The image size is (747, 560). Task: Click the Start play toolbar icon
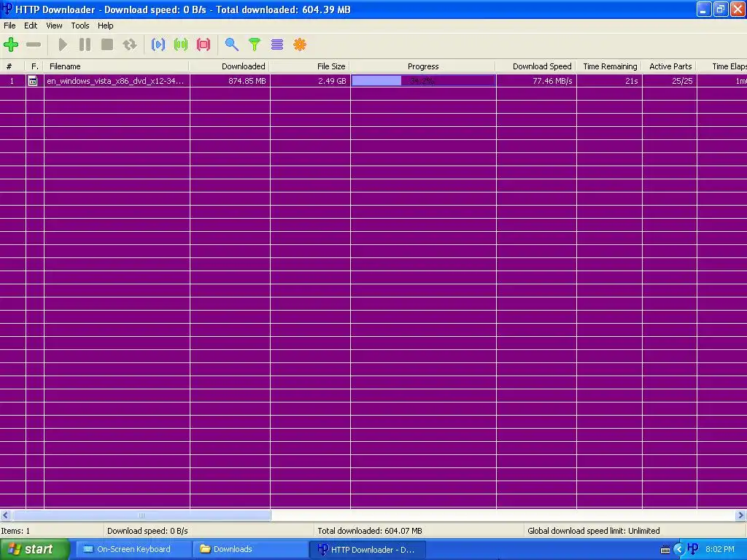pos(63,44)
